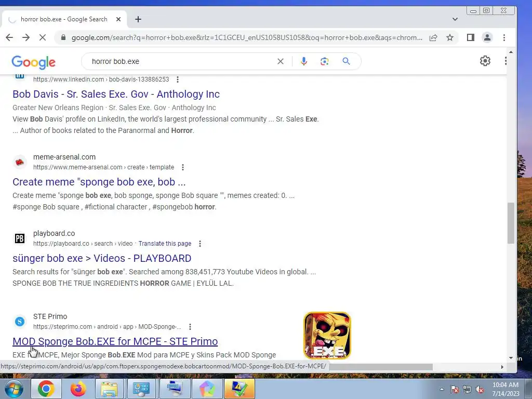Click the site lock icon in address bar
The width and height of the screenshot is (532, 399).
tap(63, 37)
